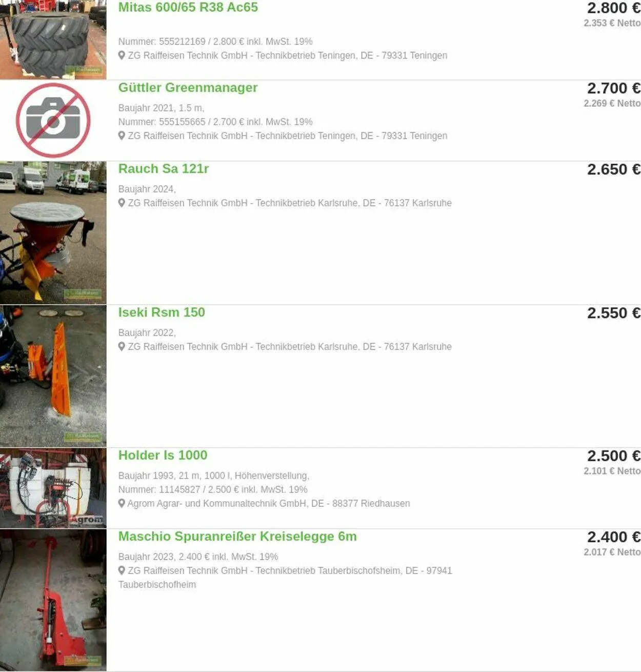Open the Iseki Rsm 150 listing title
641x672 pixels.
tap(162, 312)
